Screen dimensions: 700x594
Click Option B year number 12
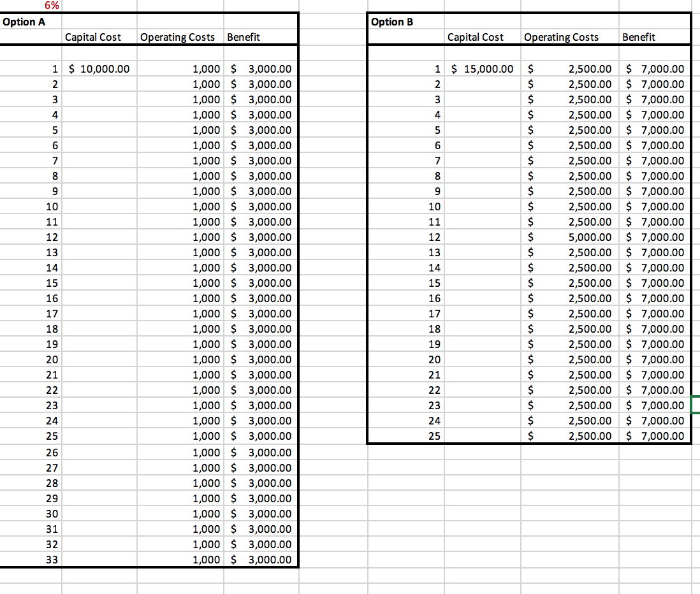pyautogui.click(x=406, y=237)
